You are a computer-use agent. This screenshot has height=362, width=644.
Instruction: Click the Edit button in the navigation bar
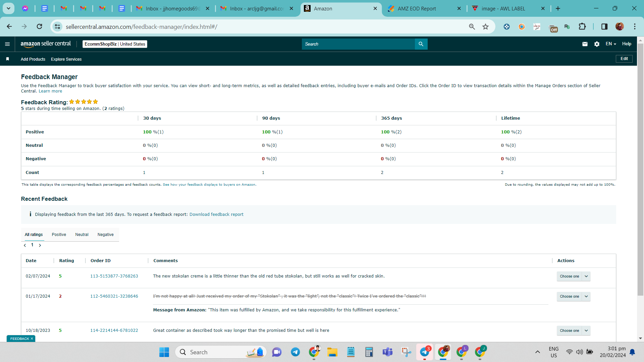tap(624, 59)
